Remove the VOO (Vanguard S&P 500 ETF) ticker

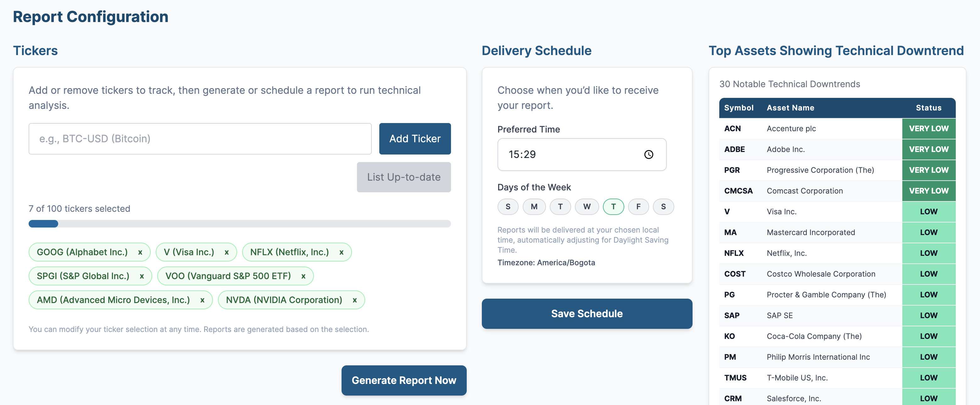(x=303, y=276)
